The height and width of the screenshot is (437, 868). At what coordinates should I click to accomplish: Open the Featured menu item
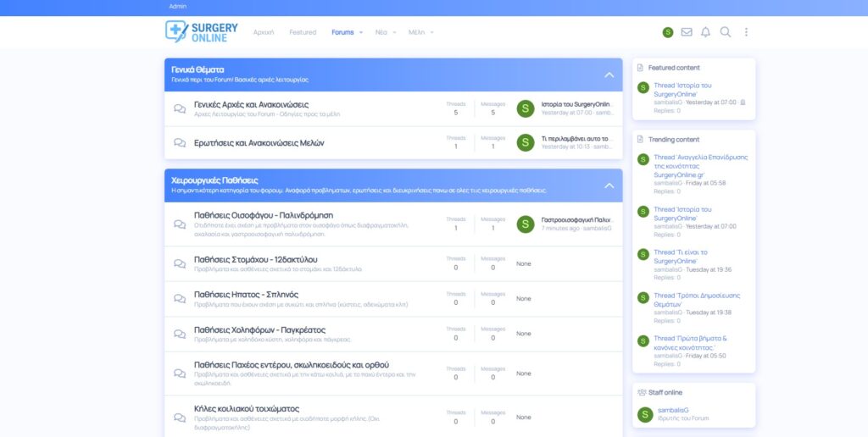(303, 32)
